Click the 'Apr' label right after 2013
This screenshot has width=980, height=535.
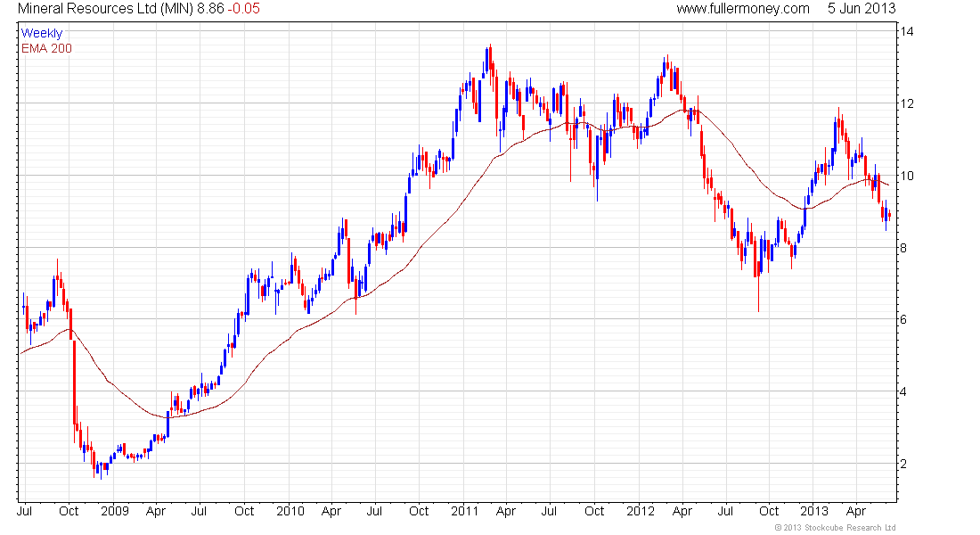pyautogui.click(x=856, y=511)
